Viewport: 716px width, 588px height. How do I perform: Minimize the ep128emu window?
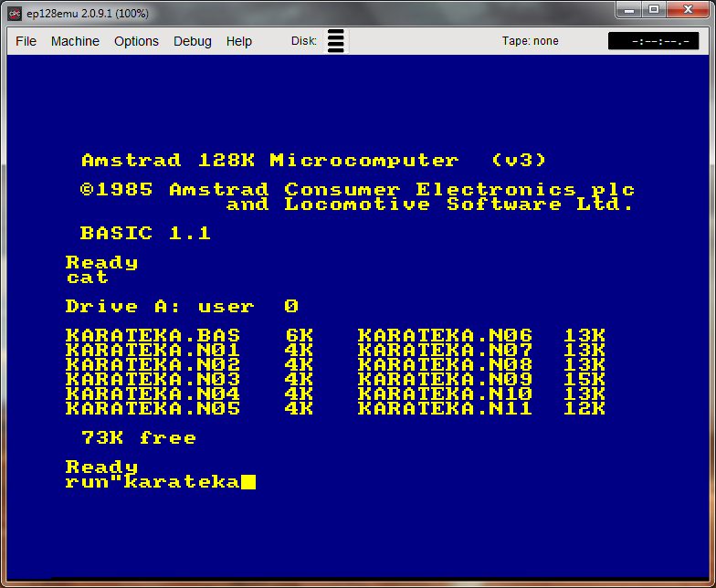coord(628,9)
